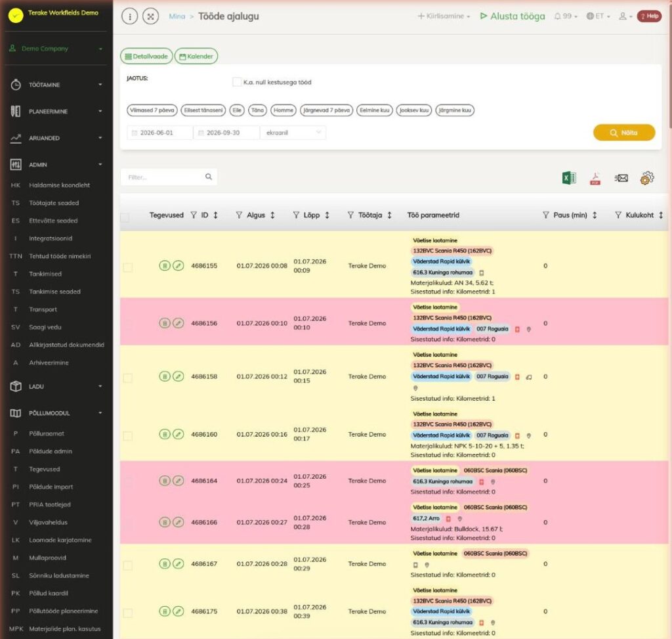This screenshot has height=639, width=672.
Task: Delete the work entry 4686158
Action: [x=165, y=376]
